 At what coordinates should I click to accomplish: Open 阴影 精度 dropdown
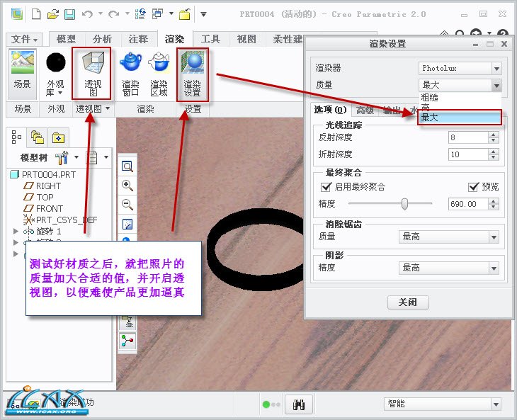tap(450, 268)
